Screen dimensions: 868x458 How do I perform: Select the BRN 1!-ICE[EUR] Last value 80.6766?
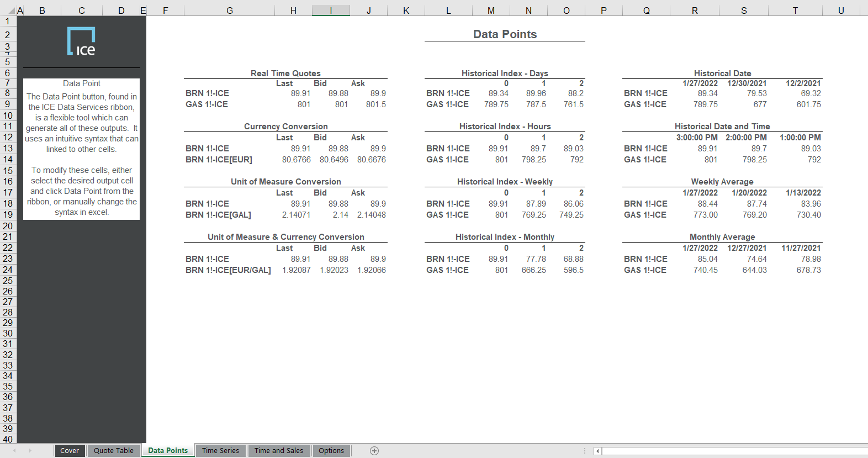(296, 160)
